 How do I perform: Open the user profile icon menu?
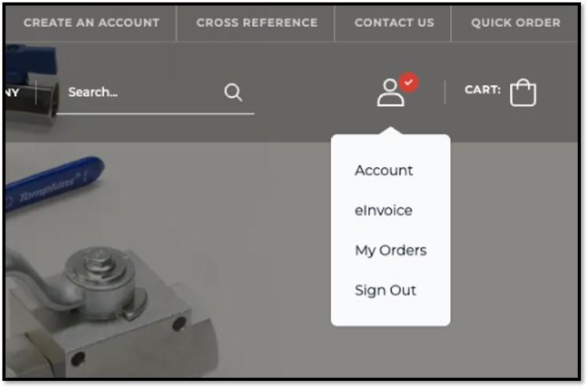coord(390,93)
